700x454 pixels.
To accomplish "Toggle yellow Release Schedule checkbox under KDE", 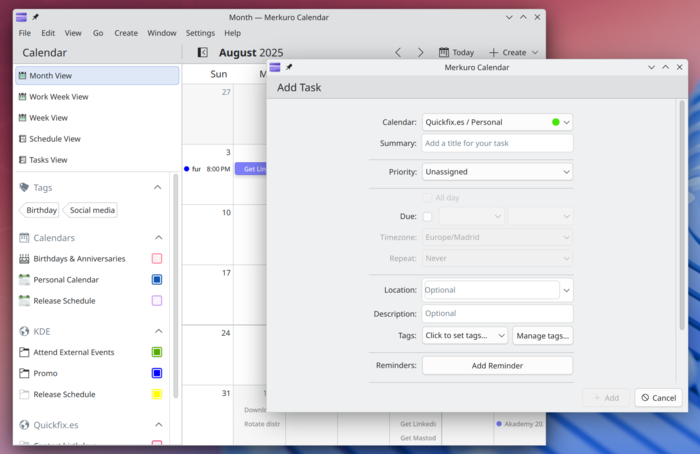I will (x=157, y=394).
